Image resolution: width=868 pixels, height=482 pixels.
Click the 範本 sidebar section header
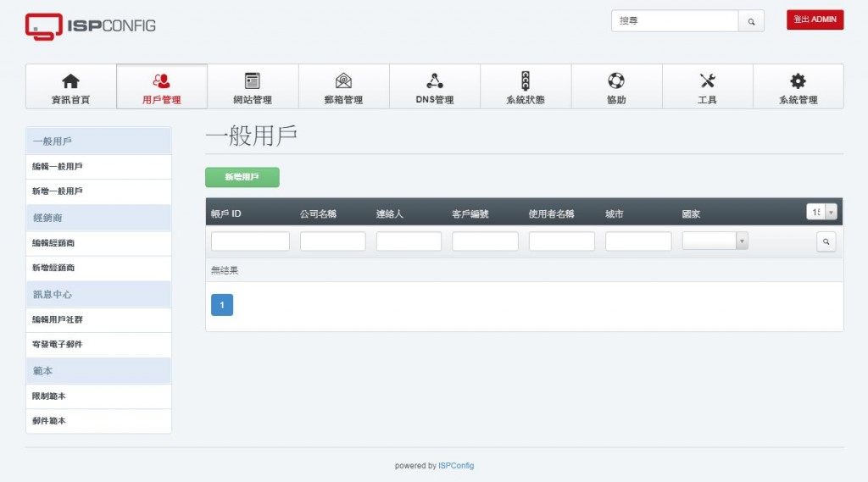pyautogui.click(x=98, y=371)
